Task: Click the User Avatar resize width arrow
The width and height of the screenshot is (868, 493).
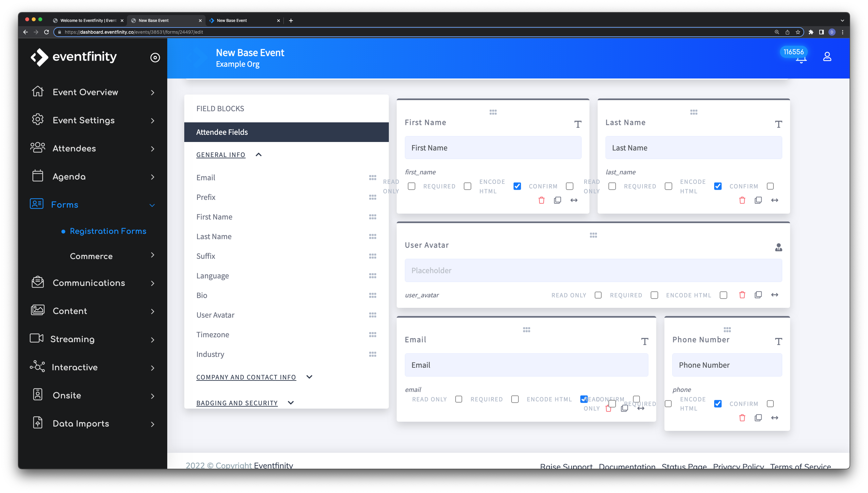Action: [x=774, y=295]
